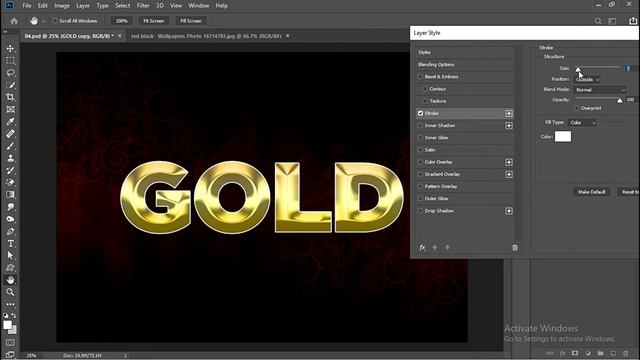Expand the status bar info arrow
This screenshot has width=640, height=360.
[x=125, y=356]
